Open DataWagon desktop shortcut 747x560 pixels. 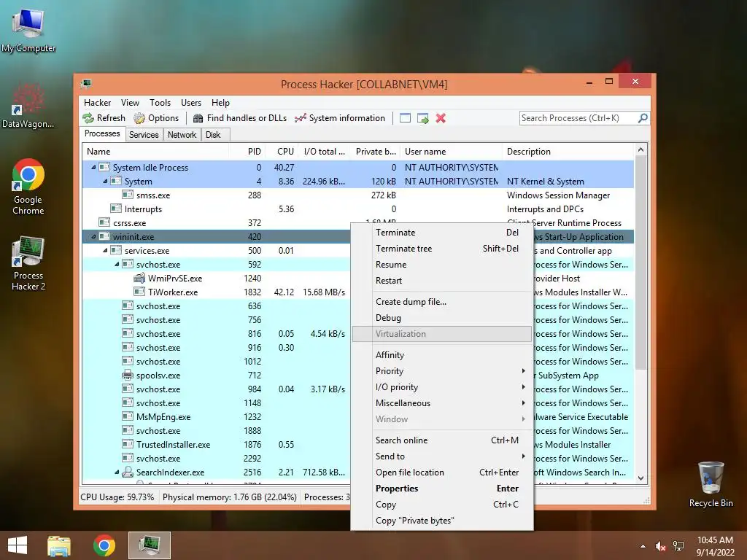pos(28,105)
